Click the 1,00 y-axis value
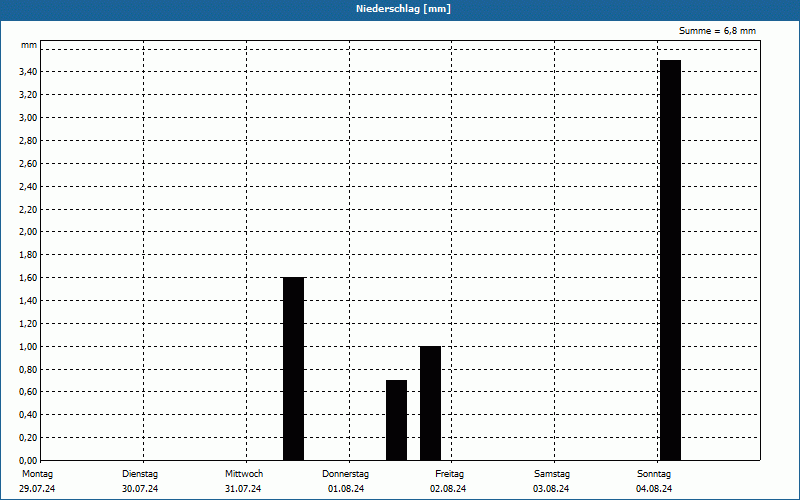This screenshot has height=500, width=800. pos(28,347)
